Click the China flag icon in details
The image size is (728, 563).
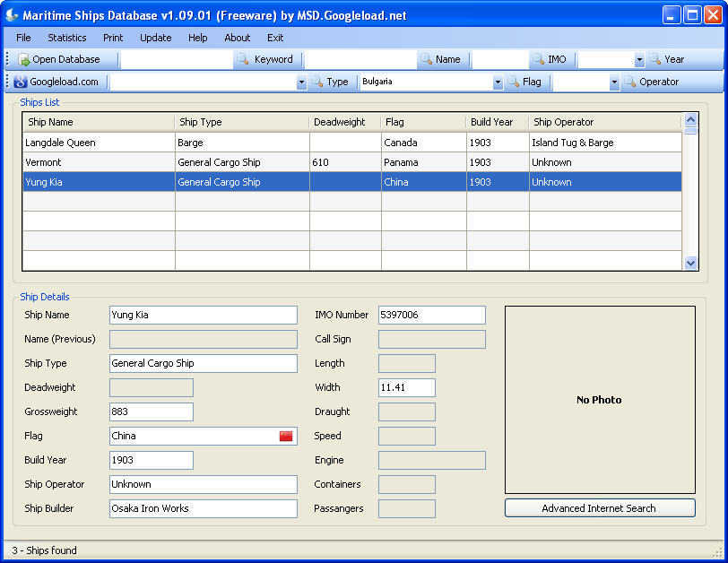[x=286, y=436]
